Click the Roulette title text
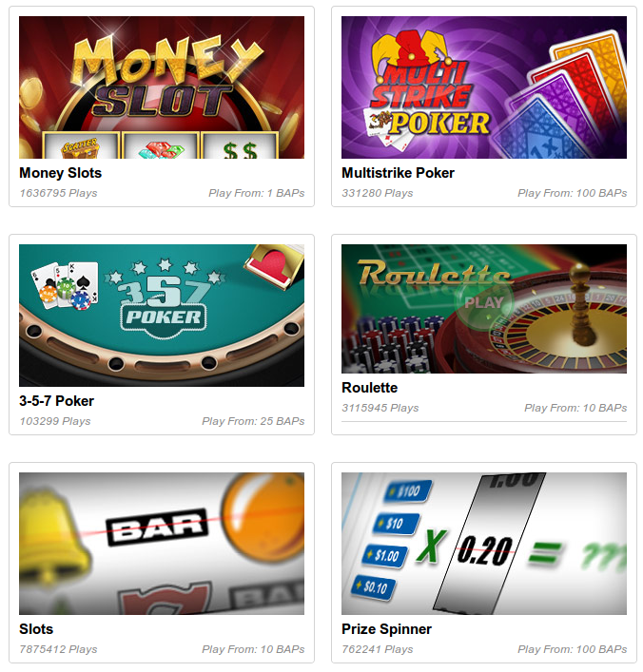 369,388
